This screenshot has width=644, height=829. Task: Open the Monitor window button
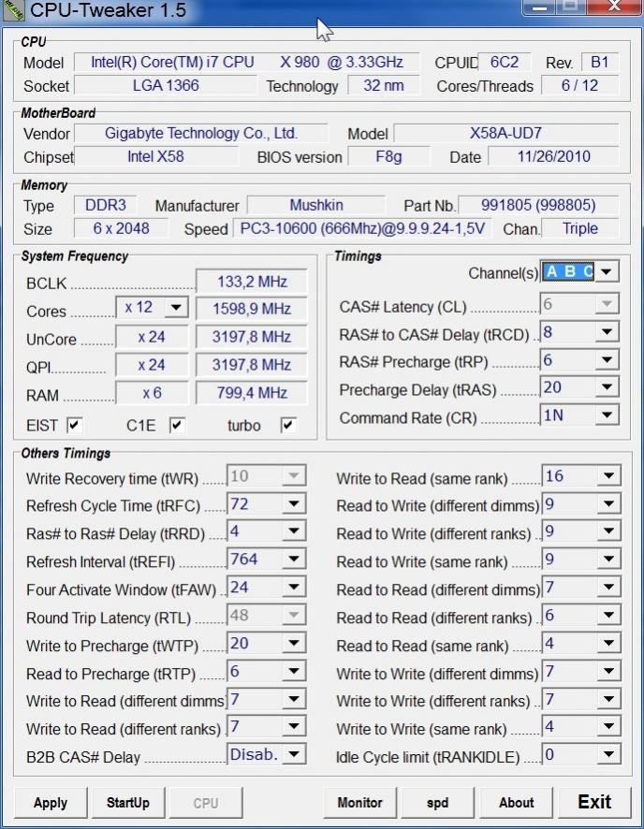click(x=359, y=803)
